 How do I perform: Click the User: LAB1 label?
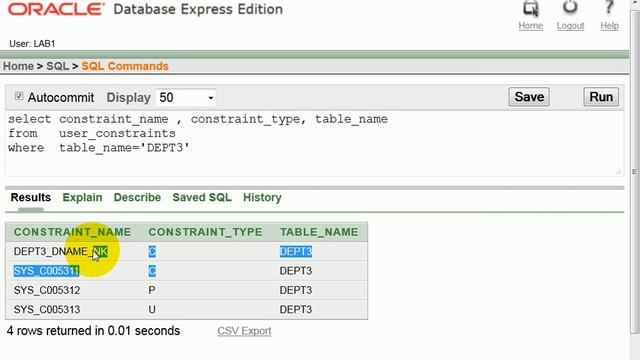[32, 44]
